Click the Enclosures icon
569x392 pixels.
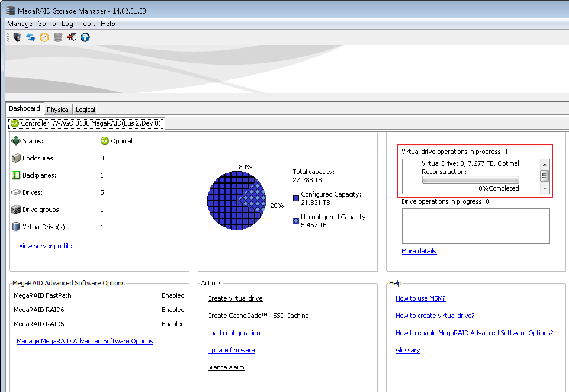(16, 158)
